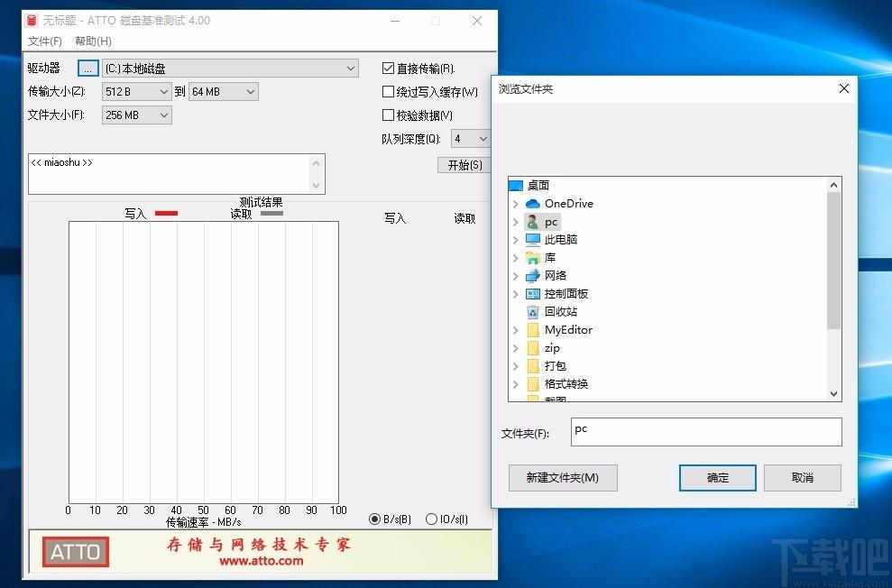Expand the OneDrive tree node
The height and width of the screenshot is (588, 892).
click(x=515, y=204)
